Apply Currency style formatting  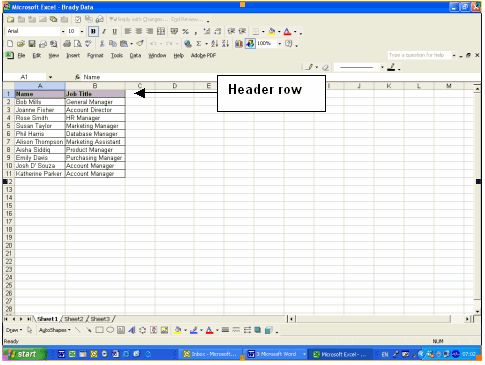pos(174,32)
